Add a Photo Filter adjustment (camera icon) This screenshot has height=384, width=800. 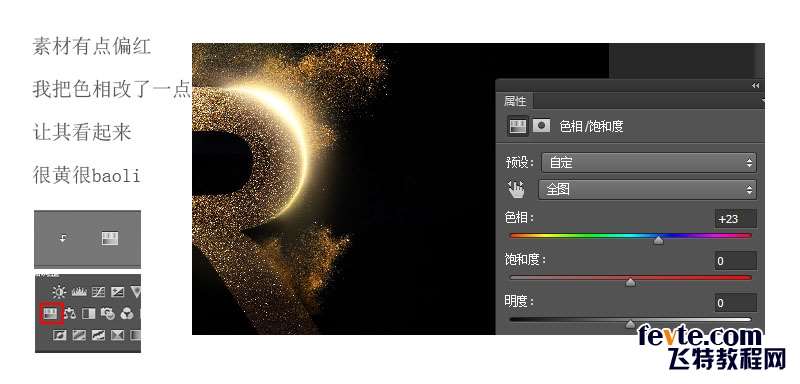coord(108,313)
